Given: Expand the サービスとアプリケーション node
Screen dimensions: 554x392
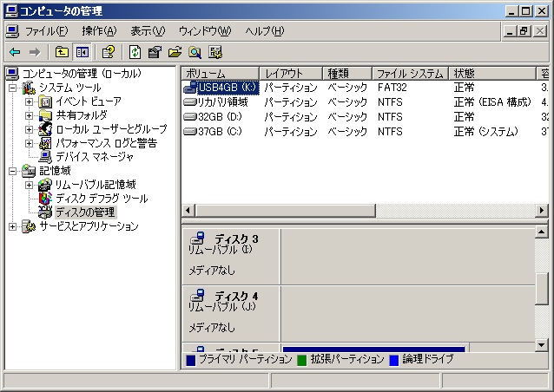Looking at the screenshot, I should 13,226.
